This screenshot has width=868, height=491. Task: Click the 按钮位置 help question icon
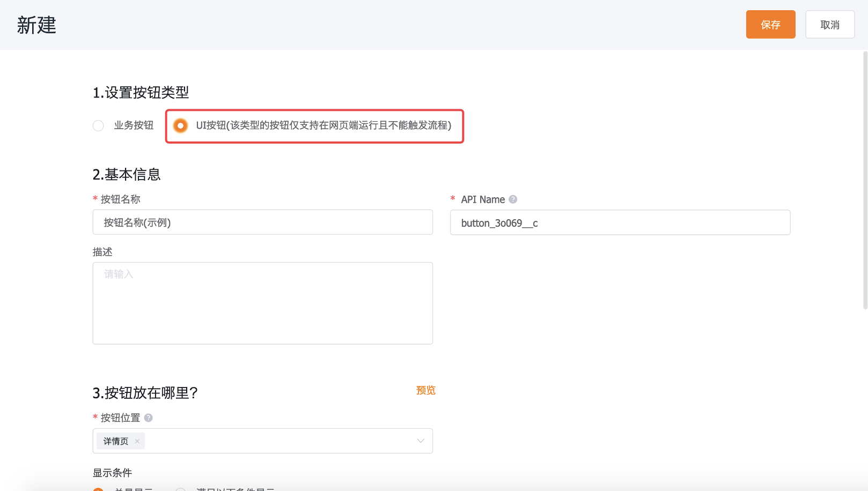(149, 418)
